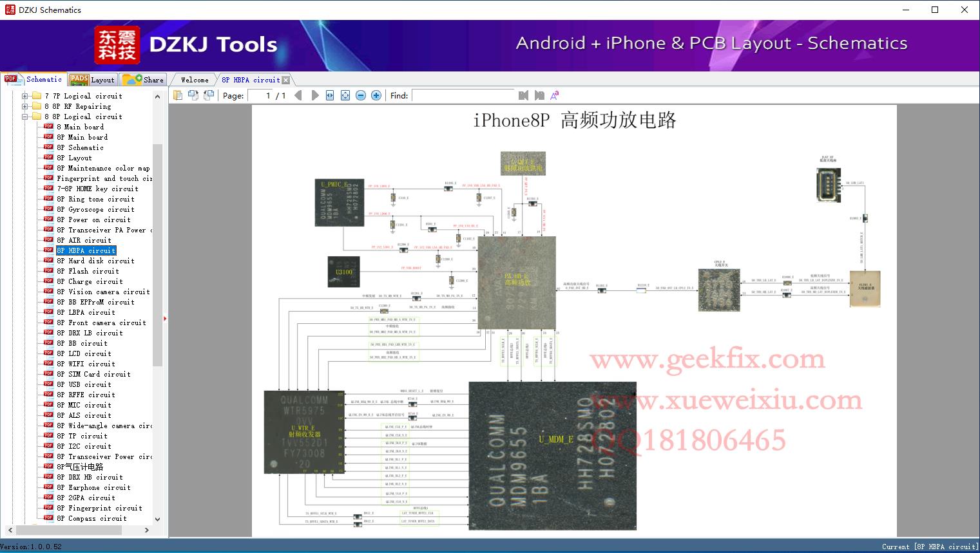This screenshot has width=980, height=553.
Task: Go to the previous page
Action: 298,95
